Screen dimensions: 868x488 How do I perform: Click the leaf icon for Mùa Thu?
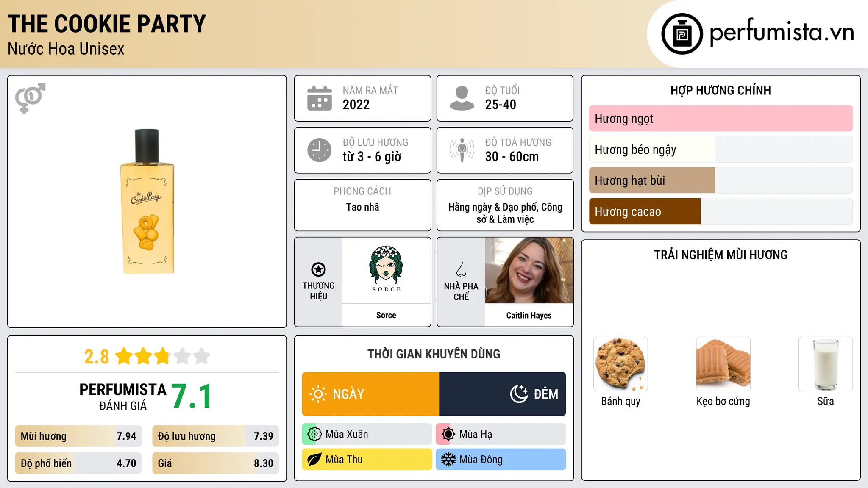[x=314, y=460]
